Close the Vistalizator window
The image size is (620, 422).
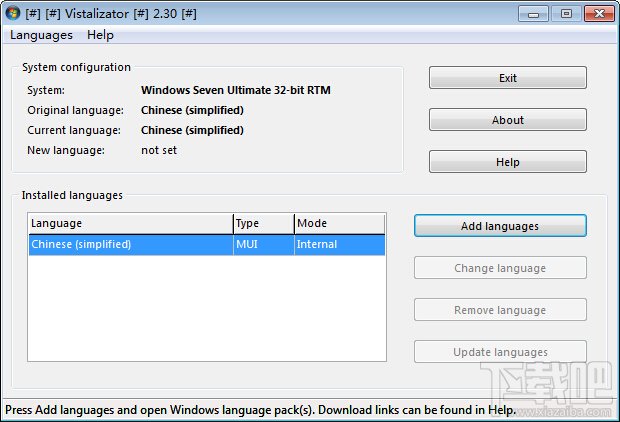pos(599,14)
